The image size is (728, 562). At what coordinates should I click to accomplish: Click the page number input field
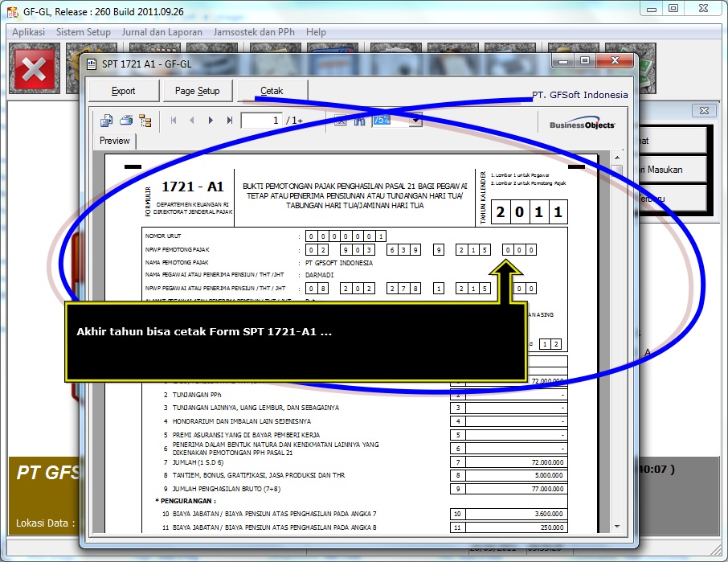point(261,121)
